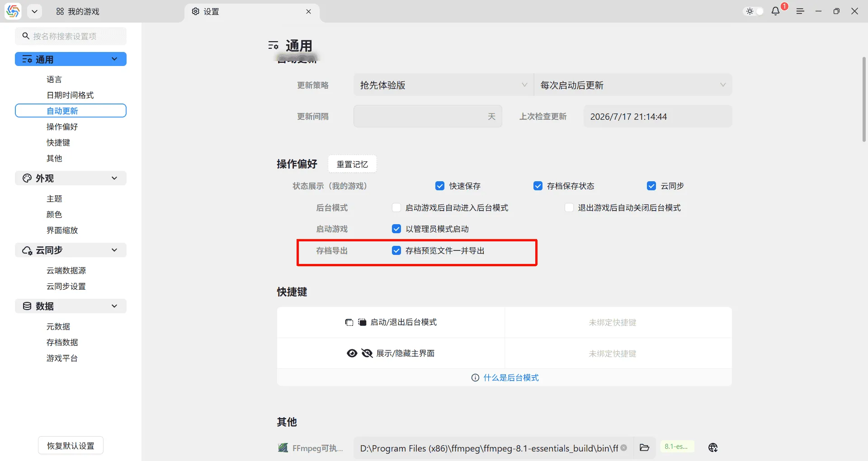
Task: Click the 云同步 cloud icon
Action: 27,250
